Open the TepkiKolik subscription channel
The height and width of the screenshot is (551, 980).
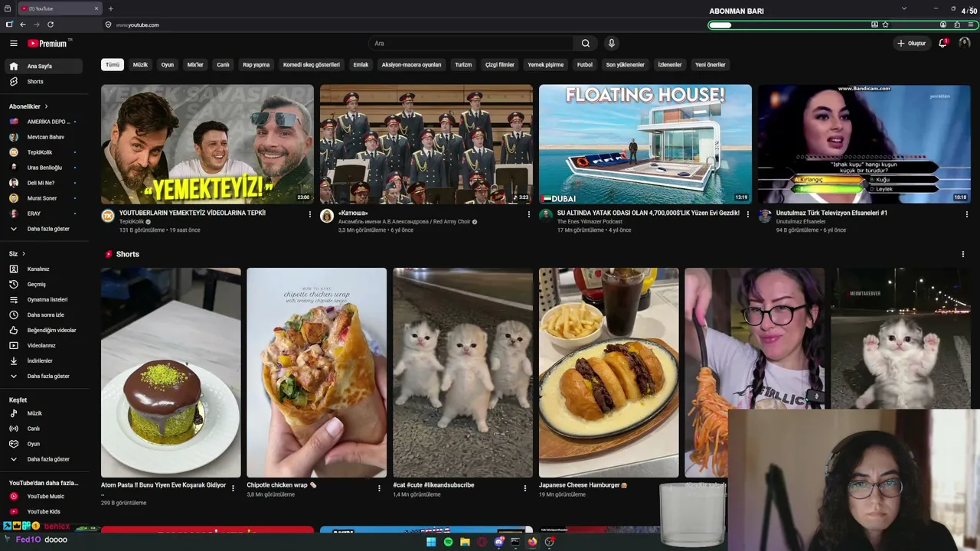[x=43, y=152]
